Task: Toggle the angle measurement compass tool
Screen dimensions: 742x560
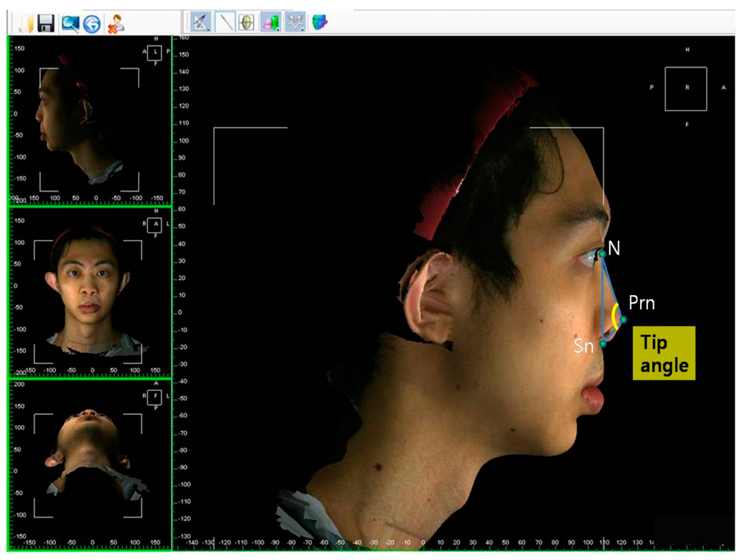Action: [200, 22]
